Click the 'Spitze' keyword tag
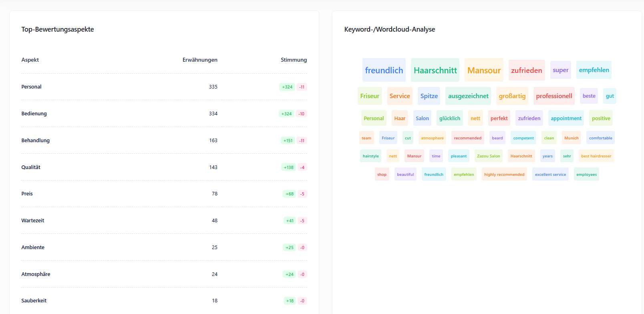 click(x=429, y=96)
